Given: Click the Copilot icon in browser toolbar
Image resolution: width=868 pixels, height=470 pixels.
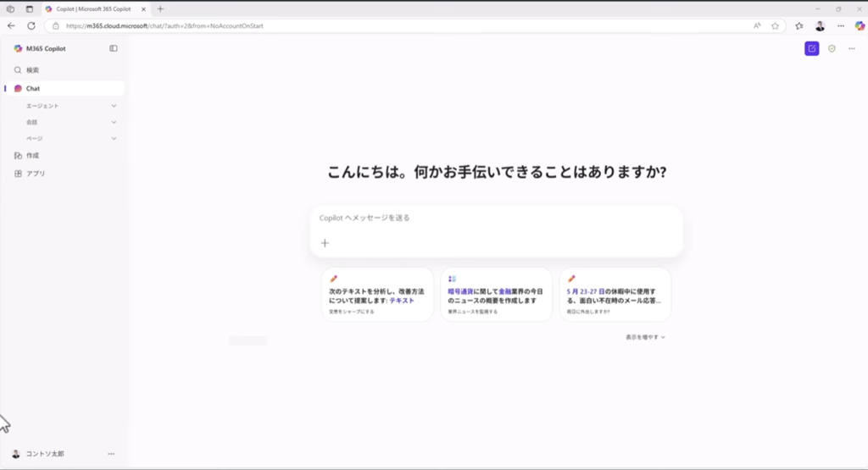Looking at the screenshot, I should (x=859, y=25).
